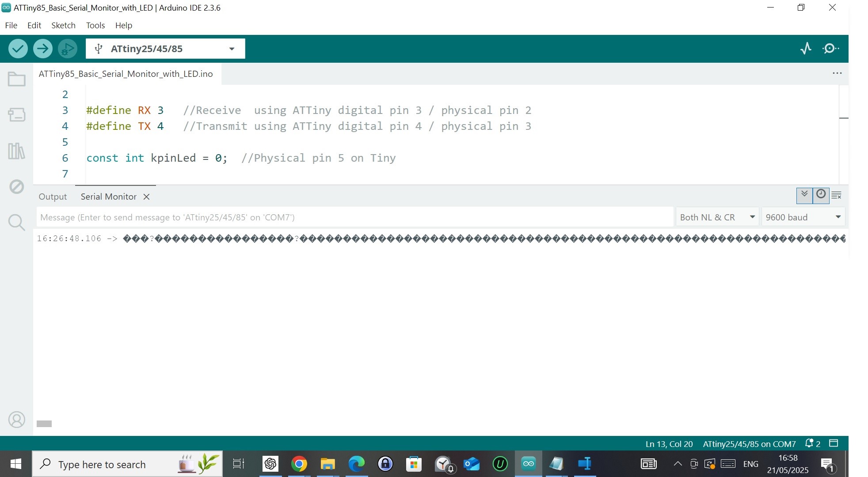Open the Both NL & CR line ending dropdown
Screen dimensions: 868x477
click(x=717, y=217)
